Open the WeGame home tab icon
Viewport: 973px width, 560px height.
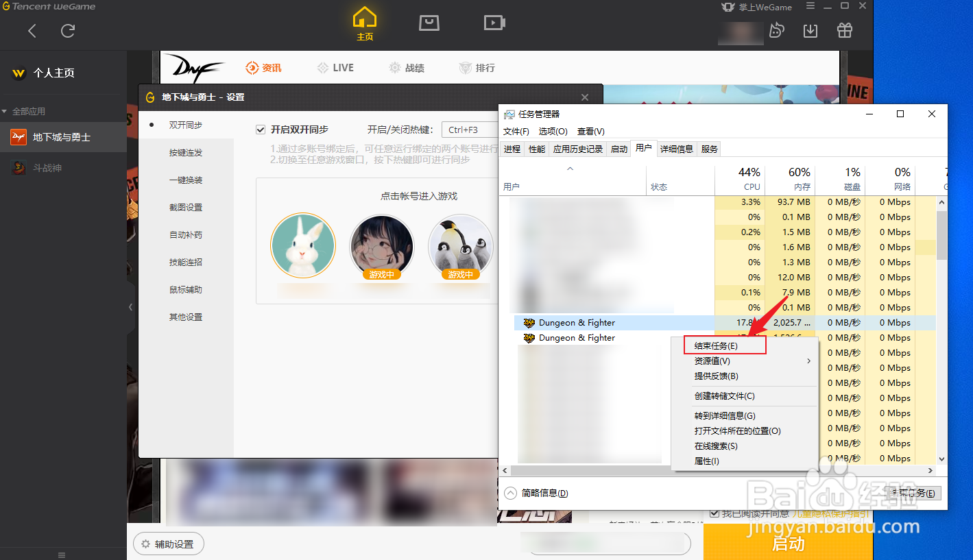[x=365, y=23]
